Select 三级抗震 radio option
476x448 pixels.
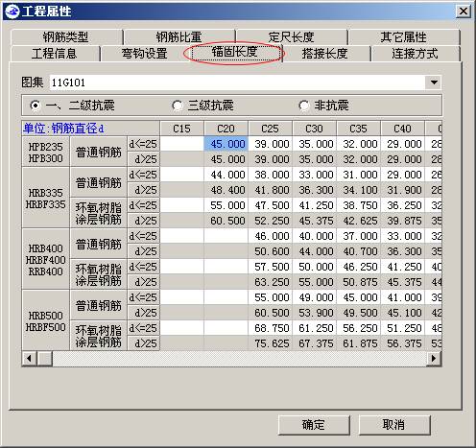pyautogui.click(x=178, y=106)
